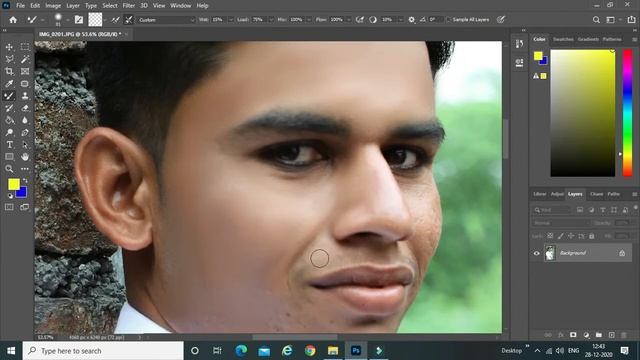The height and width of the screenshot is (360, 640).
Task: Select the Move tool
Action: tap(9, 47)
